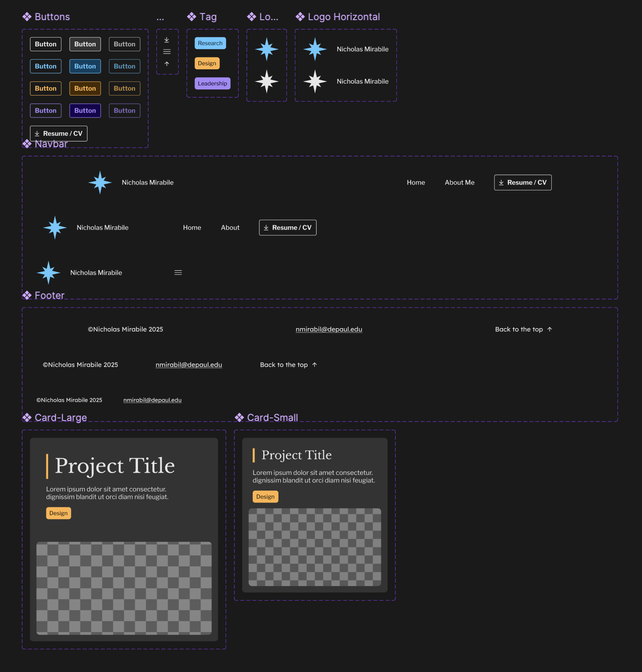Click the Resume / CV button in the navbar
This screenshot has width=642, height=672.
point(522,182)
